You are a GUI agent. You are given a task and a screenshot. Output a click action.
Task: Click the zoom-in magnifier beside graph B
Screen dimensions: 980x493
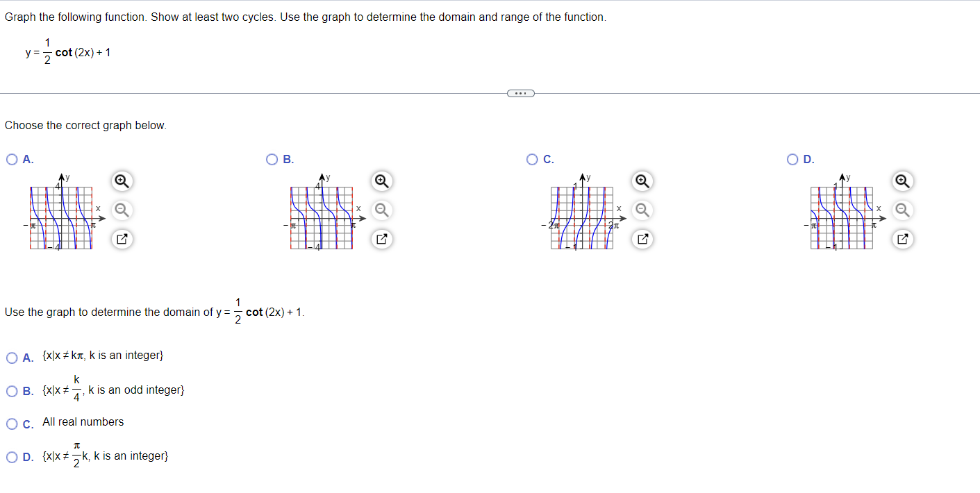point(381,181)
